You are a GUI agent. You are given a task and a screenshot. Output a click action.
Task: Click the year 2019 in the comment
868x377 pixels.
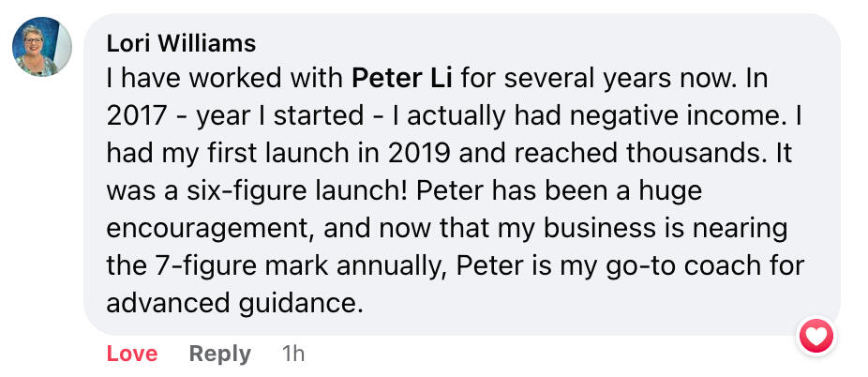[x=414, y=153]
